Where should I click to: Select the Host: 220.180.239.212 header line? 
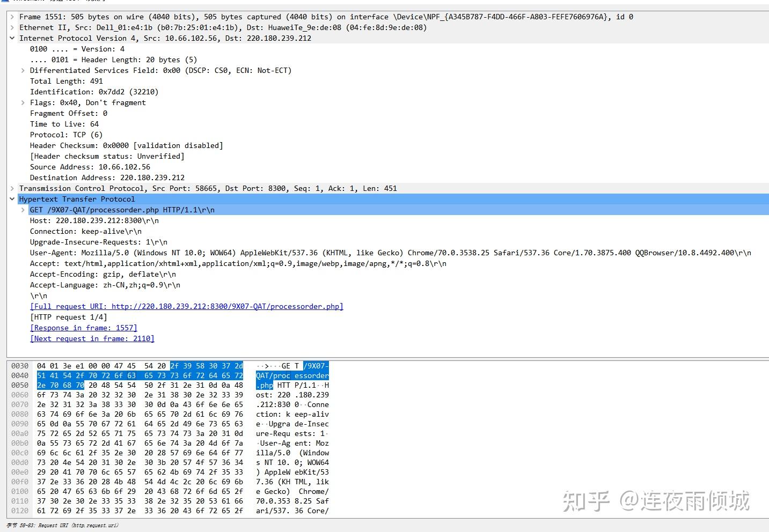click(x=94, y=220)
